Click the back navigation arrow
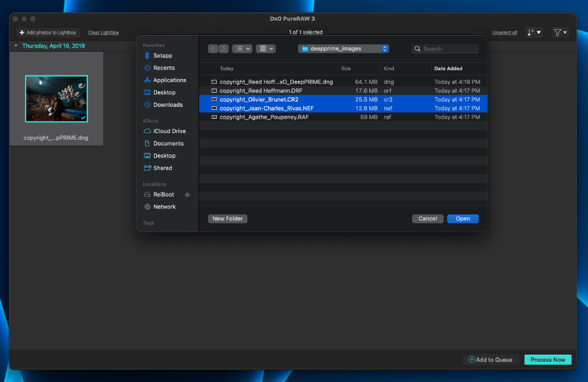Image resolution: width=588 pixels, height=382 pixels. pyautogui.click(x=213, y=49)
